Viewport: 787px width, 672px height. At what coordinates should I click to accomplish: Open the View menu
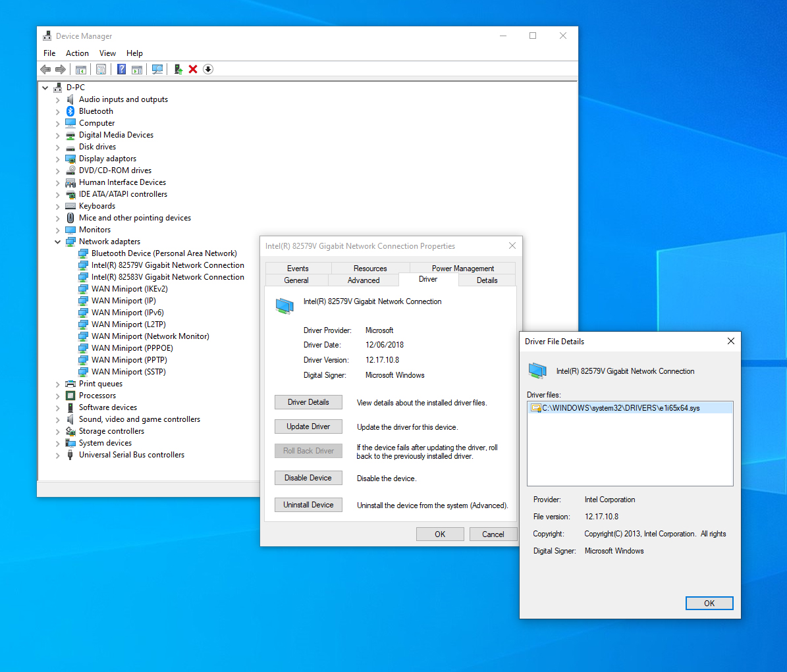(x=107, y=53)
